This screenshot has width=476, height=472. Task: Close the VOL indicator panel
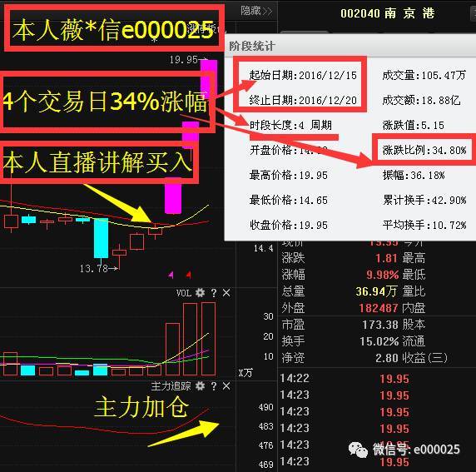click(x=226, y=293)
